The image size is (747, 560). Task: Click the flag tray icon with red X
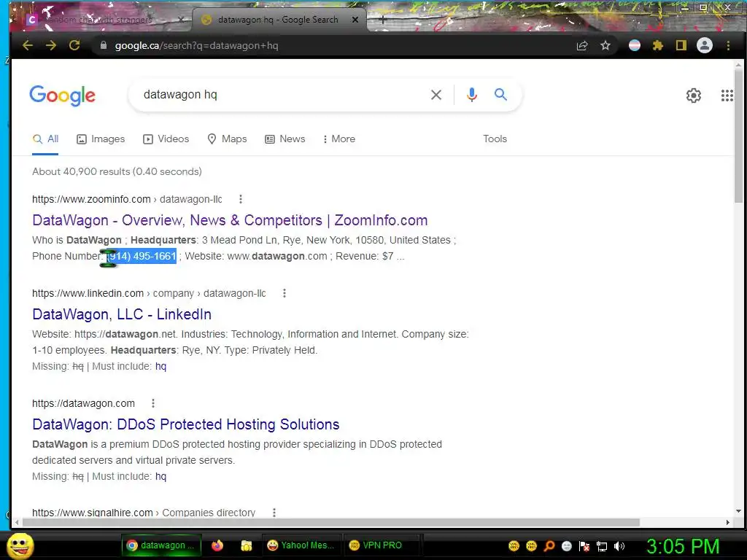584,546
